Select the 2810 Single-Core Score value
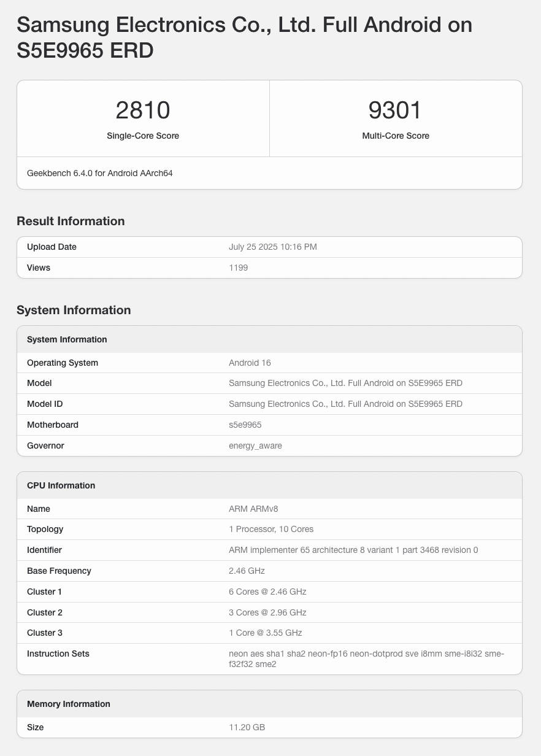 tap(143, 110)
